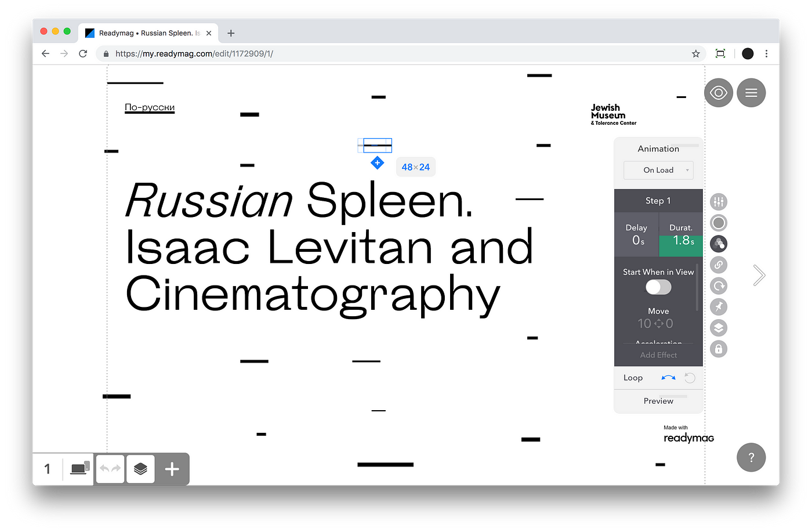
Task: Open the Preview eye mode
Action: pyautogui.click(x=719, y=93)
